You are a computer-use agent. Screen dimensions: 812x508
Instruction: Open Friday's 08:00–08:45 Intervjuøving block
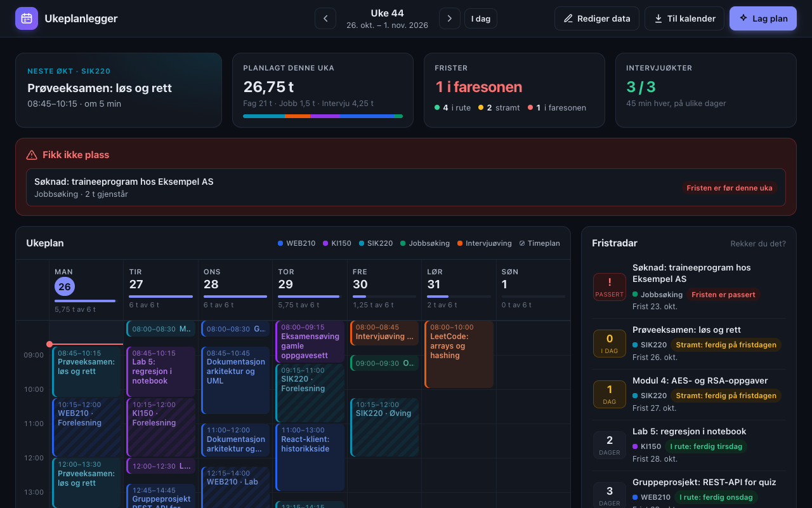coord(384,333)
